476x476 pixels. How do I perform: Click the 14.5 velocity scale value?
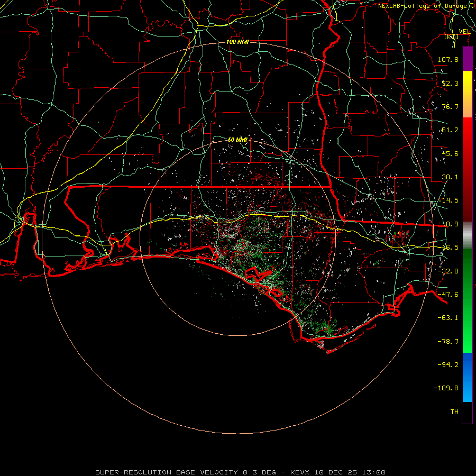click(x=450, y=200)
